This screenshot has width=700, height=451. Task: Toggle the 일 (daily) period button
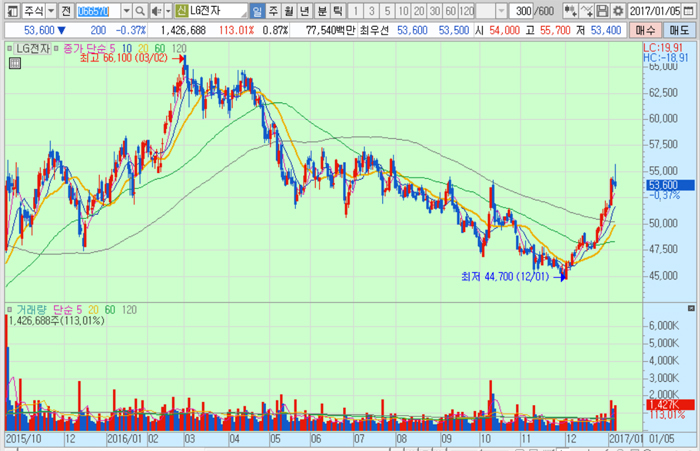(257, 11)
